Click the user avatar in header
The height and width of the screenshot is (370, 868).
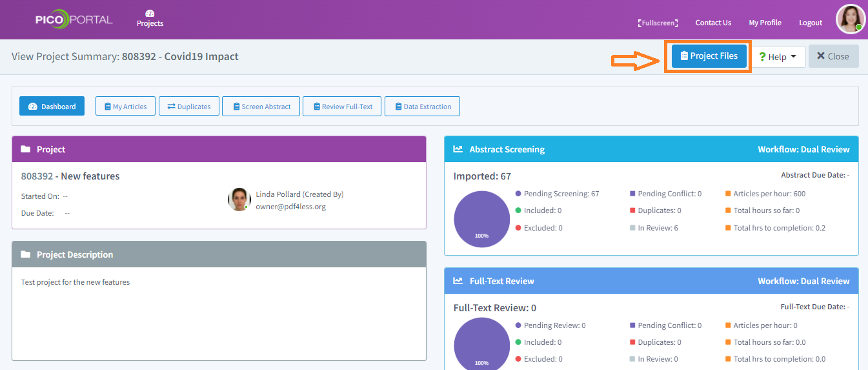coord(851,19)
